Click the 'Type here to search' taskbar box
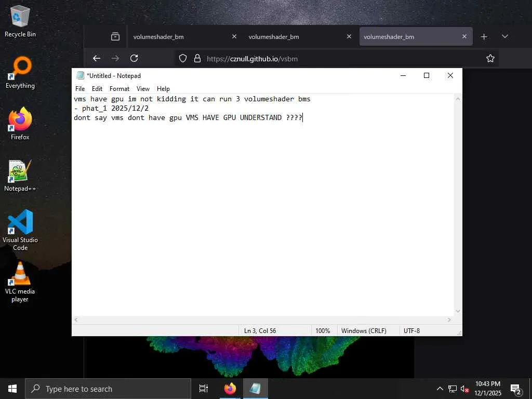Image resolution: width=532 pixels, height=399 pixels. pos(108,389)
